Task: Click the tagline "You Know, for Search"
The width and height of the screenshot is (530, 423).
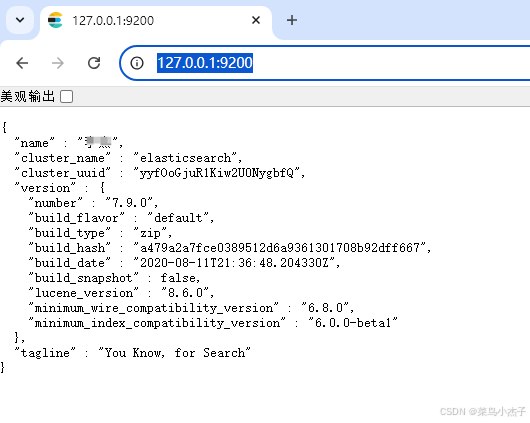Action: click(x=174, y=353)
